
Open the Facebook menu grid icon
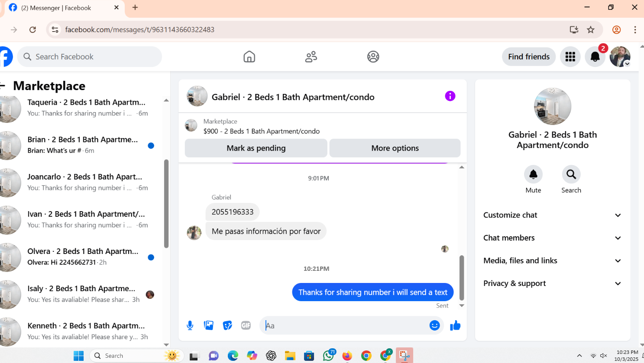point(570,57)
